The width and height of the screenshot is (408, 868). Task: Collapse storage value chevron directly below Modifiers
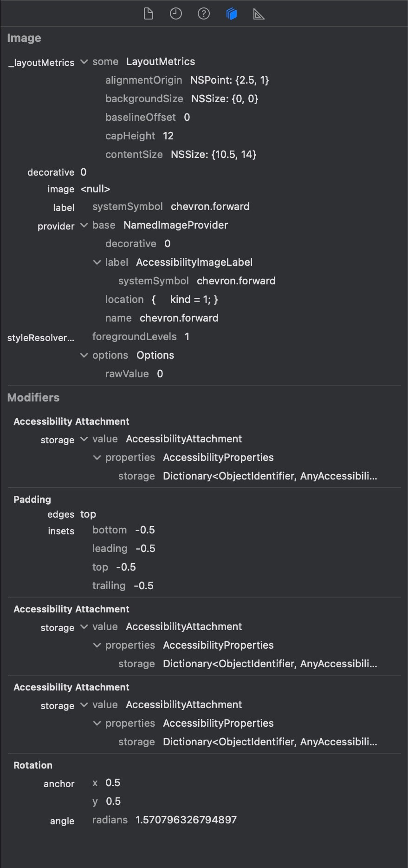pyautogui.click(x=84, y=439)
